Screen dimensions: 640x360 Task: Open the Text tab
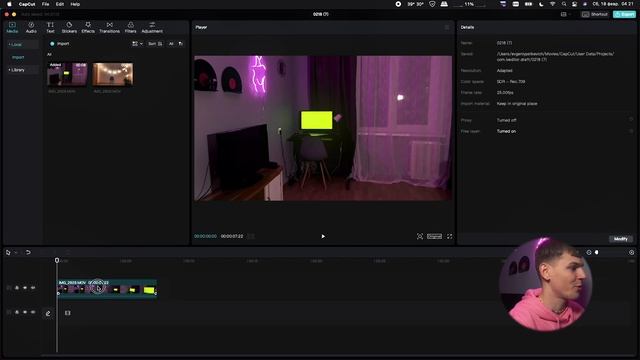[50, 27]
